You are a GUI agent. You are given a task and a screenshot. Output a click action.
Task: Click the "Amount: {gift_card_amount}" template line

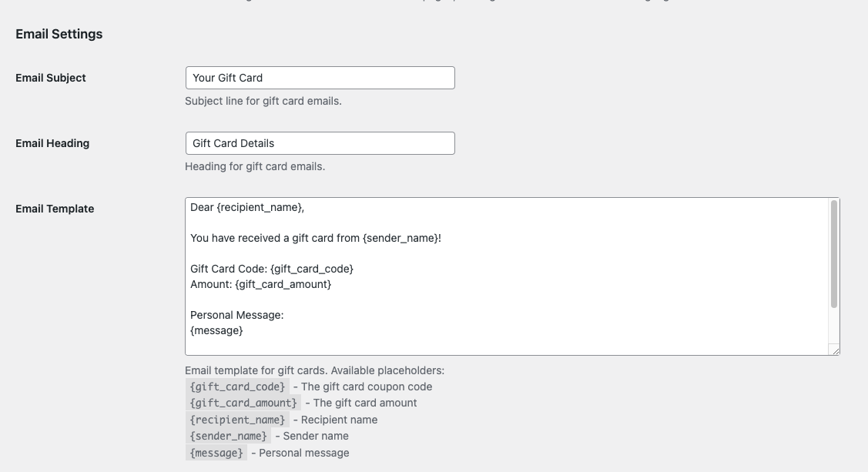260,284
